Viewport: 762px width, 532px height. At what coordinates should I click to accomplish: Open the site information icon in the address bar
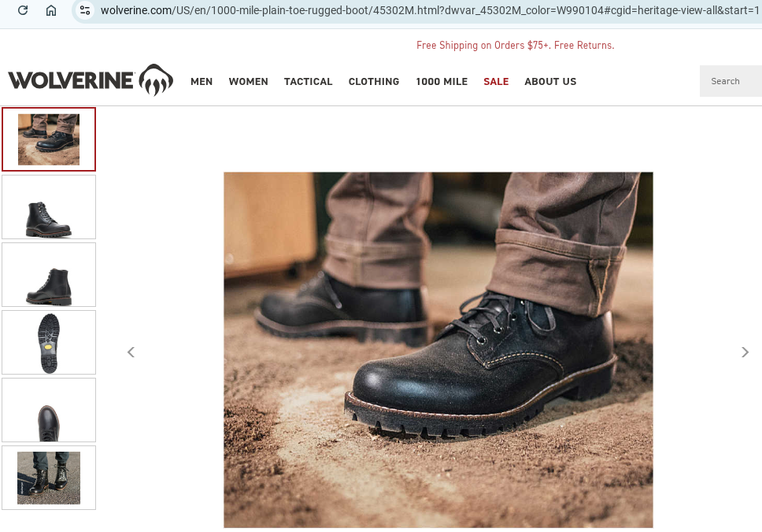pyautogui.click(x=85, y=10)
